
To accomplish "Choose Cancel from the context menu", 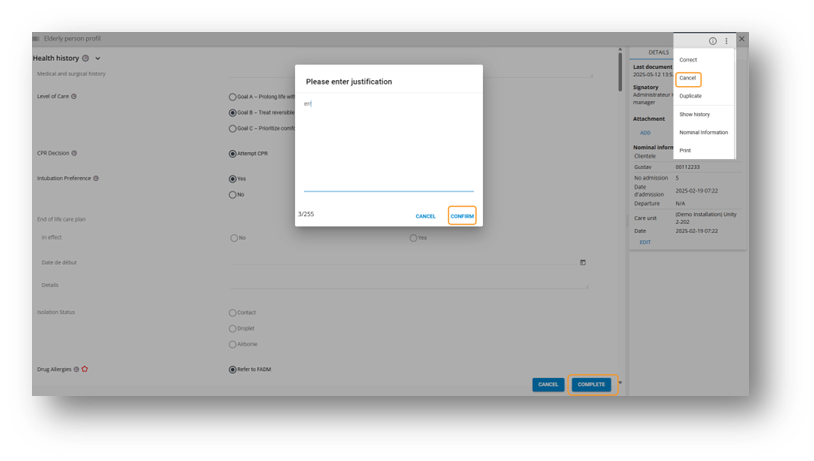I will pyautogui.click(x=688, y=78).
